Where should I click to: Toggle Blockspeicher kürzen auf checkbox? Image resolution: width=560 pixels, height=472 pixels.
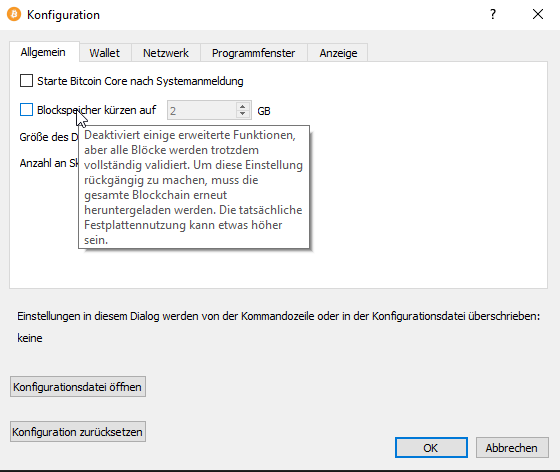click(x=26, y=110)
